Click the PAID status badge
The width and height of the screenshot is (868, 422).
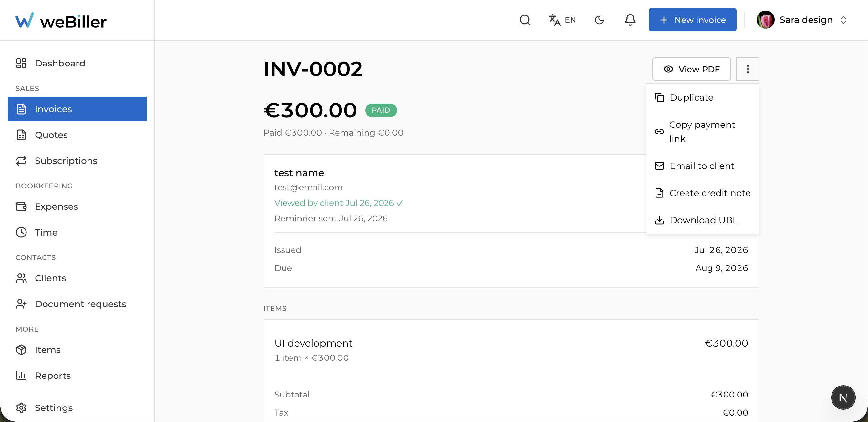point(381,110)
